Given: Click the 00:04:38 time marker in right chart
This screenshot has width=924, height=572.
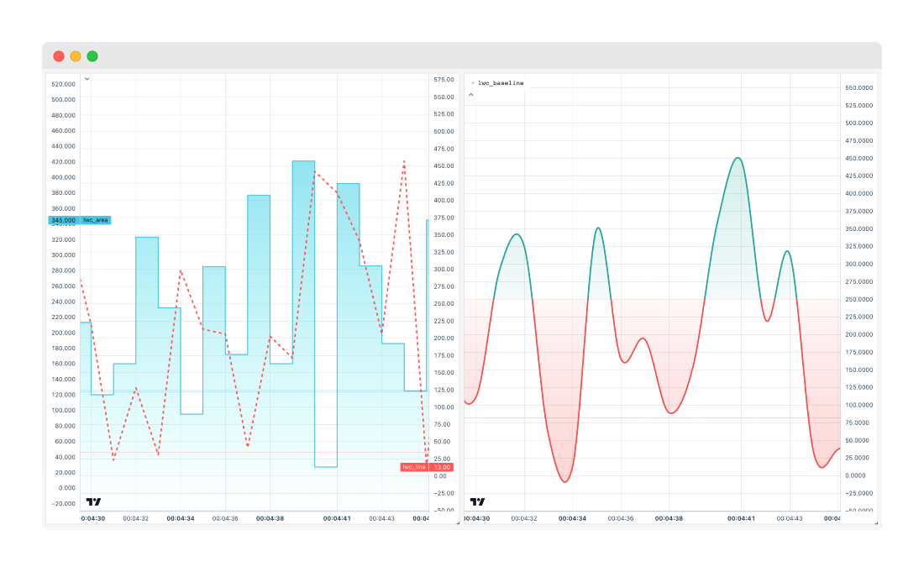Looking at the screenshot, I should (668, 518).
